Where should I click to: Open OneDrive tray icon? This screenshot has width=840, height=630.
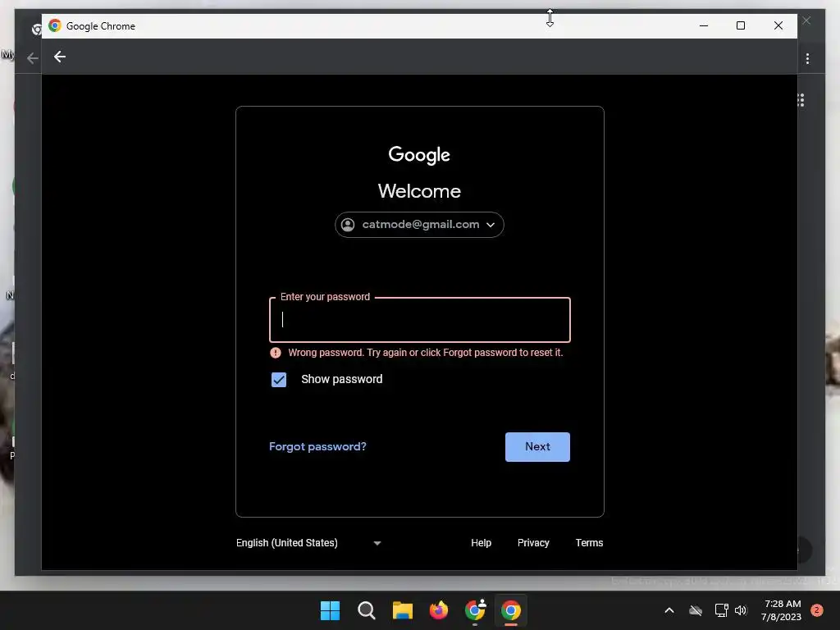pos(696,610)
